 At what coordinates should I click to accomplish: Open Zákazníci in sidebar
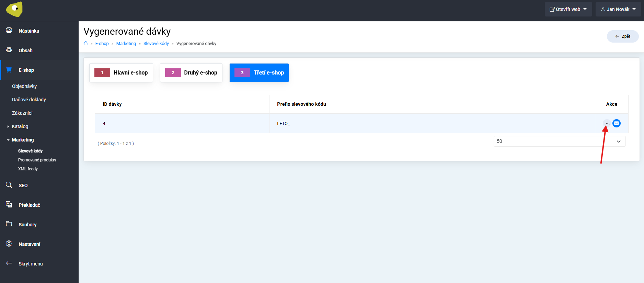coord(22,113)
